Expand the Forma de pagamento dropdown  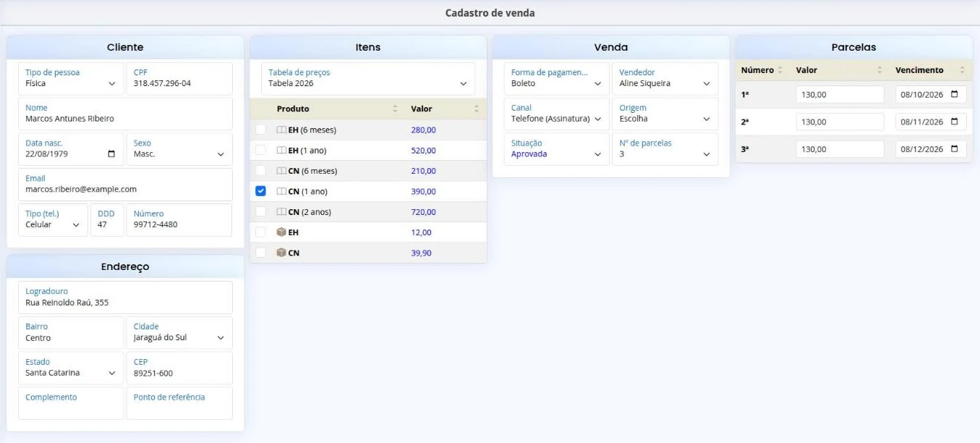click(557, 78)
